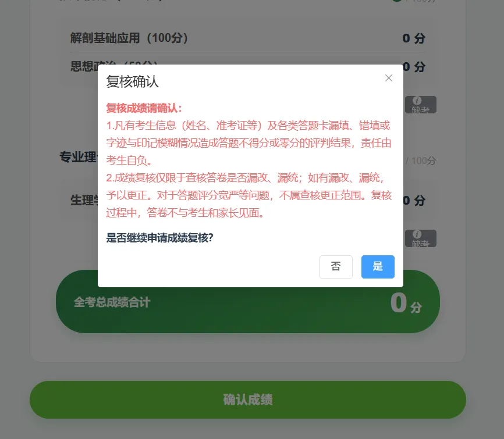This screenshot has height=439, width=504.
Task: Click the / 100分 total next to 专业理论
Action: pos(421,160)
